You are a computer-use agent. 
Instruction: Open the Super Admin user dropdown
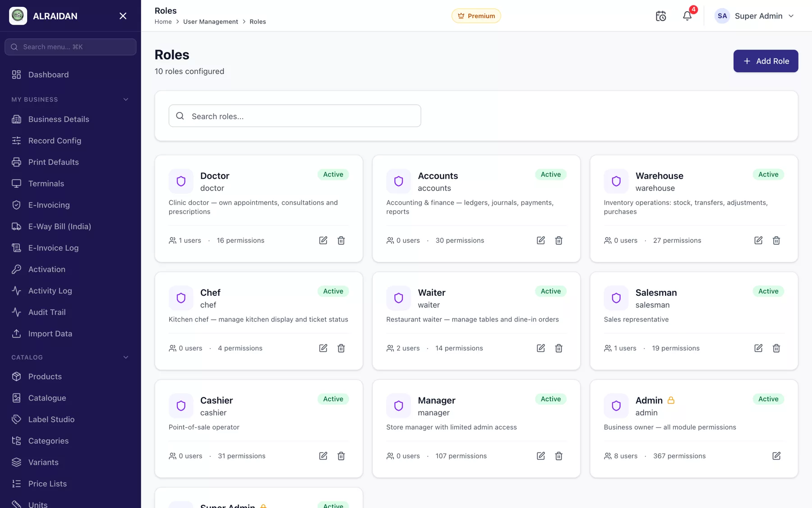click(755, 16)
